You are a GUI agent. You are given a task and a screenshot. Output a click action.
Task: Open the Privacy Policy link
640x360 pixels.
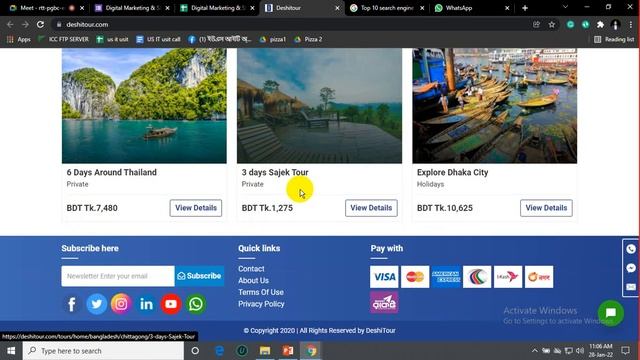click(261, 304)
